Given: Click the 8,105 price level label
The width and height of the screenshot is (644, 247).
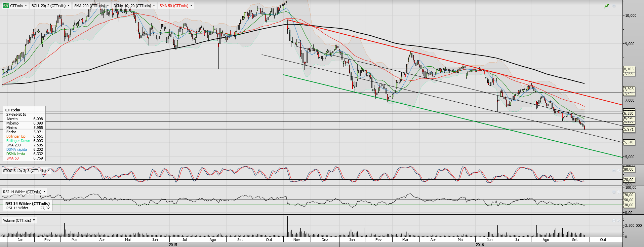Looking at the screenshot, I should tap(629, 69).
